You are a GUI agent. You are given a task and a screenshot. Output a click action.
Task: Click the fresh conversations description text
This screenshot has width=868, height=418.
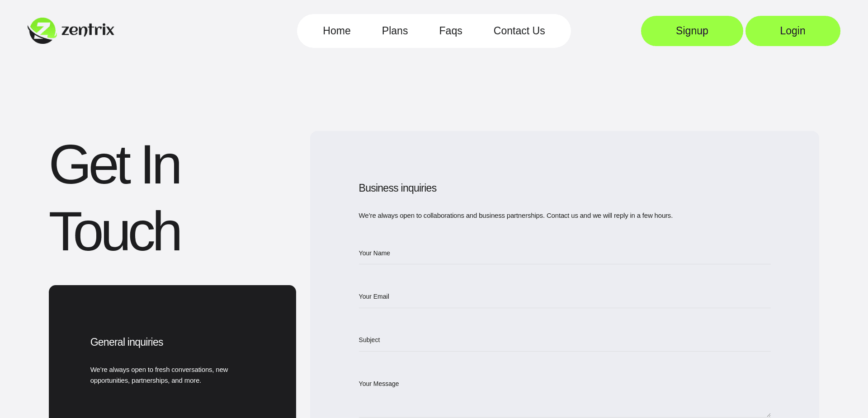159,375
